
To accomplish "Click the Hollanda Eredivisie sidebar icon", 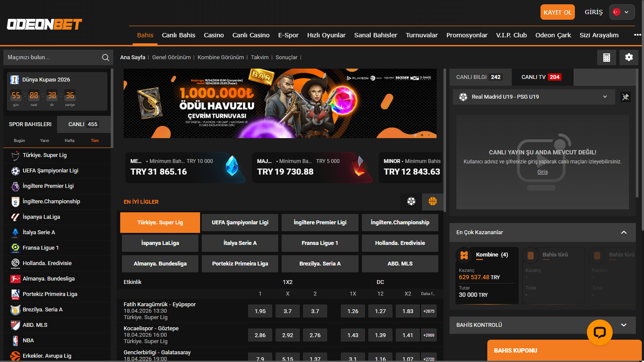I will (x=15, y=263).
